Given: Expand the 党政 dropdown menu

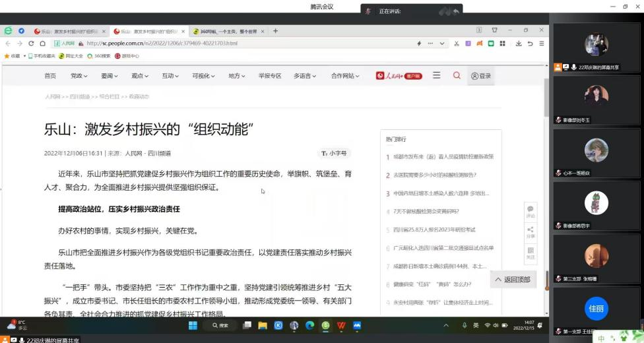Looking at the screenshot, I should coord(80,76).
